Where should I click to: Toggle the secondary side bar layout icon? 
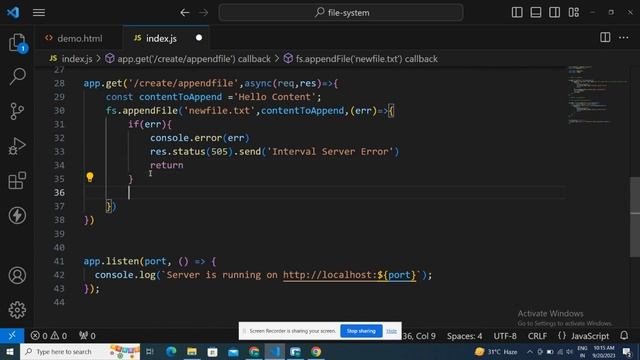(554, 12)
